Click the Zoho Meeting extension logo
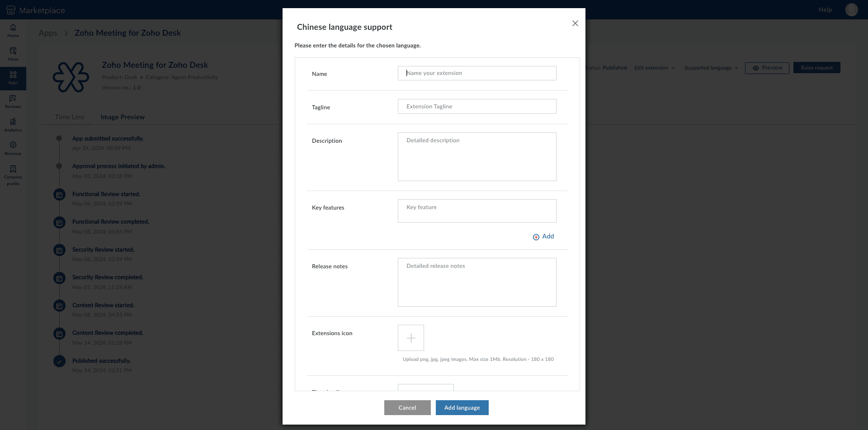 71,77
